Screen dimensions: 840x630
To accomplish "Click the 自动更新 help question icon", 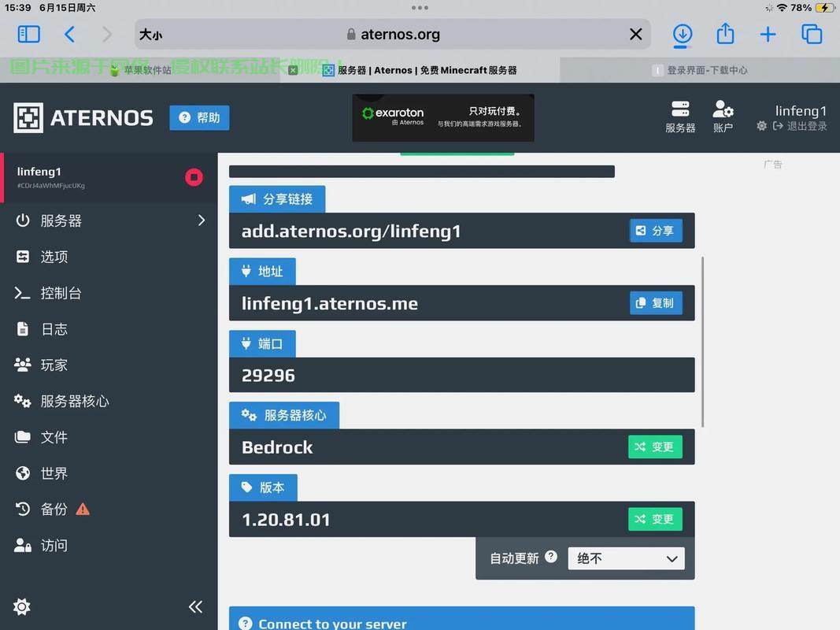I will [551, 557].
